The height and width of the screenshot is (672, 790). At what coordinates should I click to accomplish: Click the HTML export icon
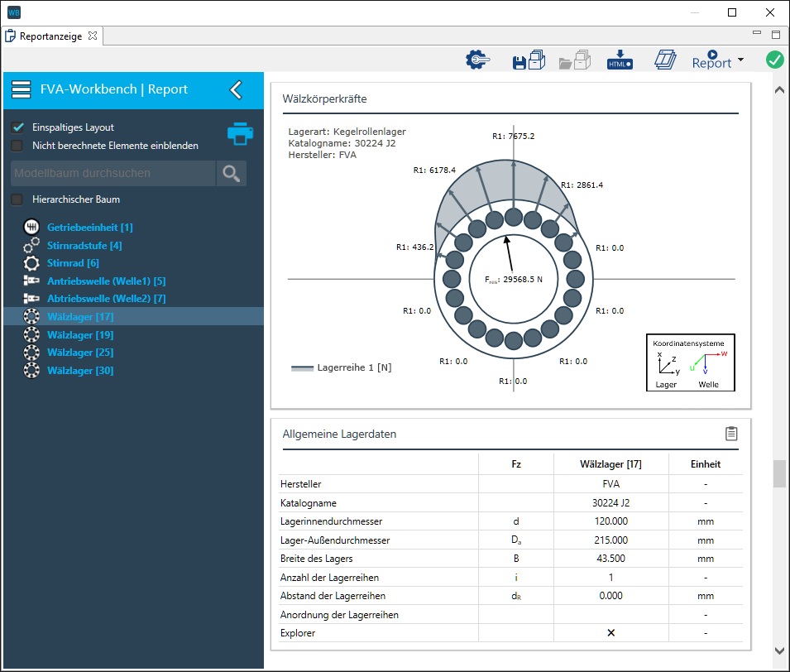tap(620, 60)
